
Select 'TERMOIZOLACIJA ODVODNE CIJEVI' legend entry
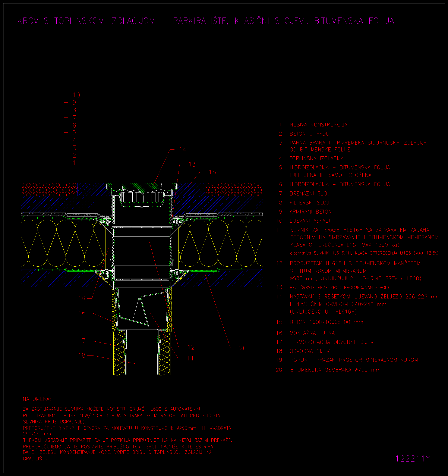pos(332,342)
